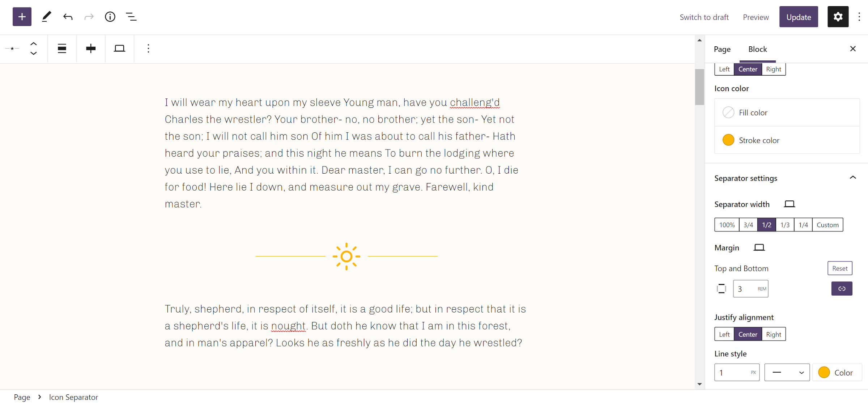Unlink the Top and Bottom margin values
The width and height of the screenshot is (868, 403).
[842, 289]
